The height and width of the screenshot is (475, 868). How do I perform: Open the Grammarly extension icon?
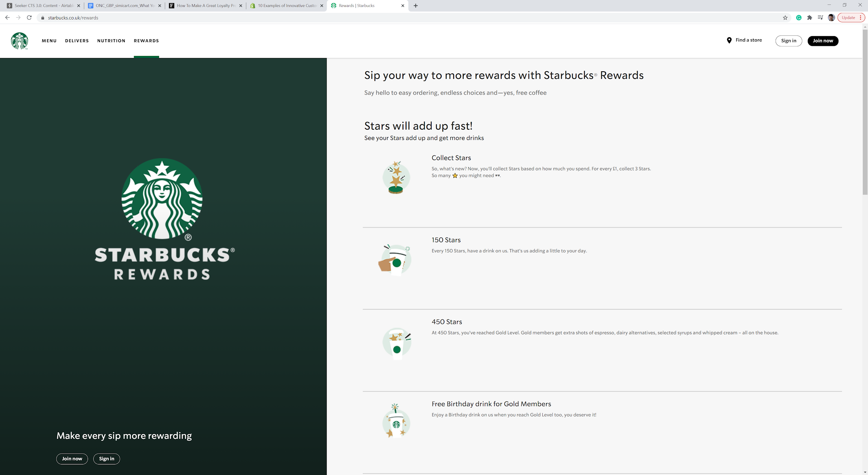point(799,18)
